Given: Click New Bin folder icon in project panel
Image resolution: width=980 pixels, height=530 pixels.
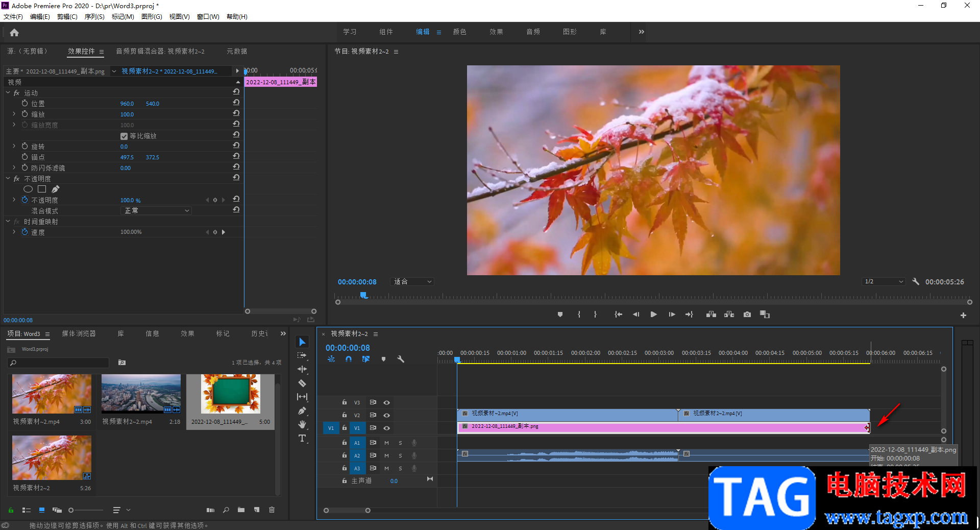Looking at the screenshot, I should click(x=241, y=510).
